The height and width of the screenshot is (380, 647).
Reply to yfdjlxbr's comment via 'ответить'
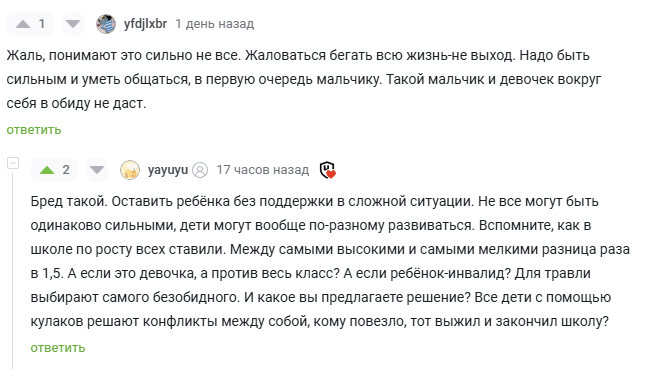tap(34, 130)
